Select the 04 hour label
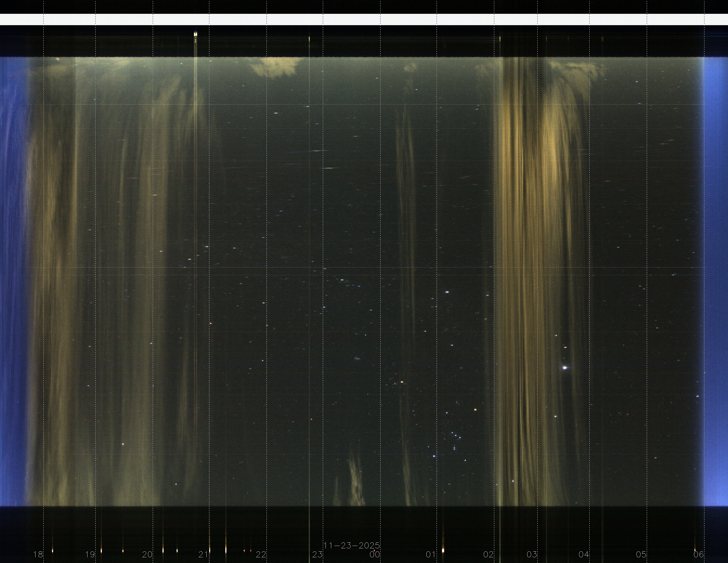Viewport: 728px width, 563px height. pos(584,554)
